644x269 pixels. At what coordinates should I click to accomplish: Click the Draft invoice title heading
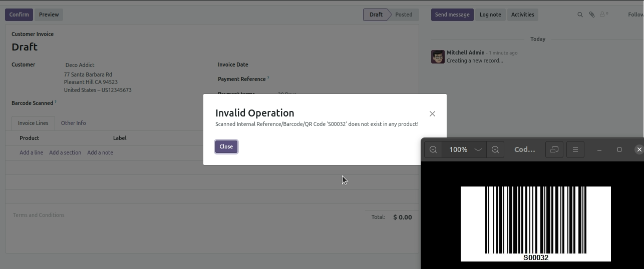click(25, 47)
